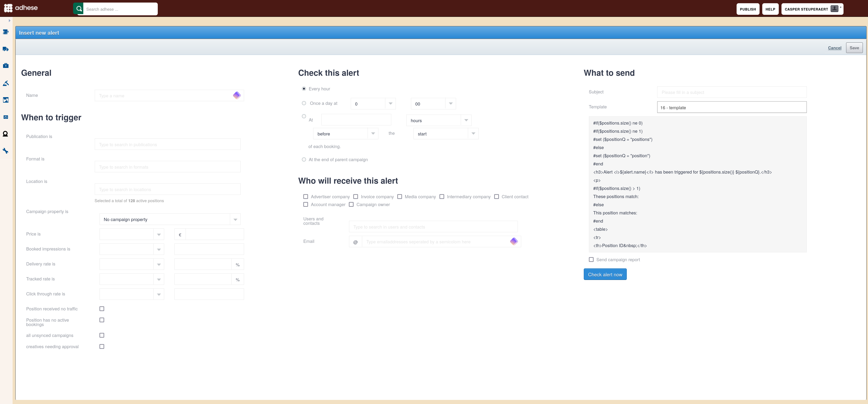Open the wrench admin tools icon

point(6,151)
